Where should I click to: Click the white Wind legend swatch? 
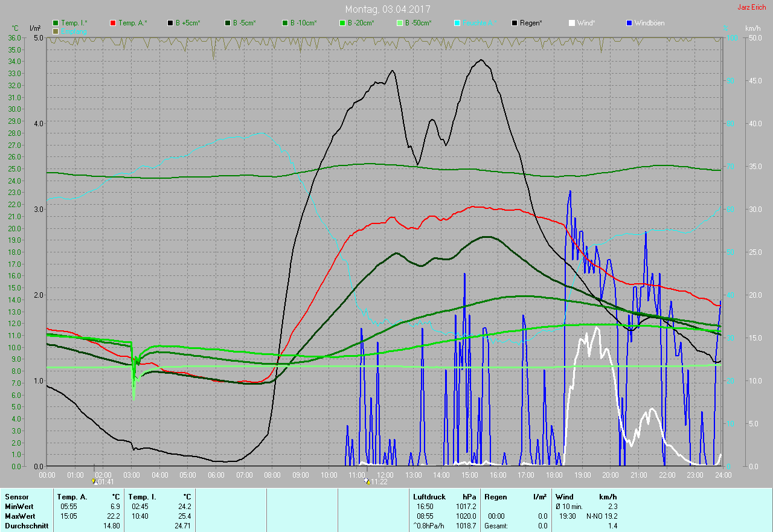571,23
